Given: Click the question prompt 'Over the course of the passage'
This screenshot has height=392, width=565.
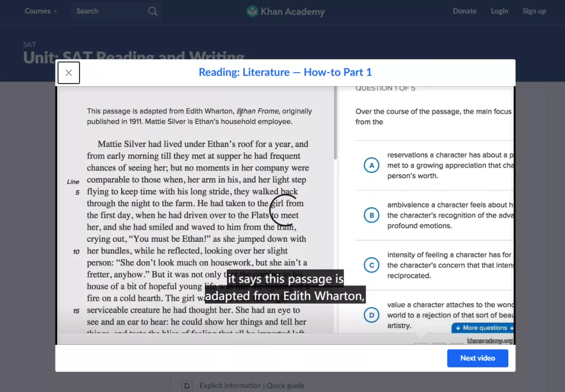Looking at the screenshot, I should [434, 117].
